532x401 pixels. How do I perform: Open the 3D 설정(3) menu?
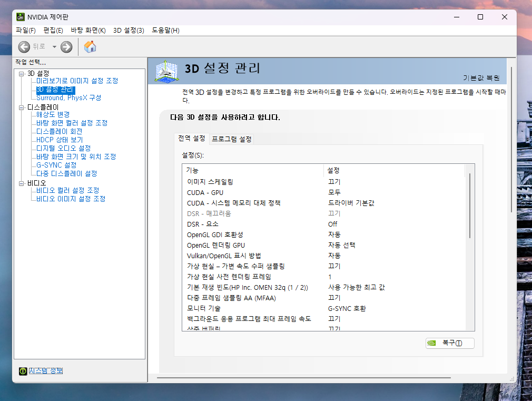click(129, 30)
